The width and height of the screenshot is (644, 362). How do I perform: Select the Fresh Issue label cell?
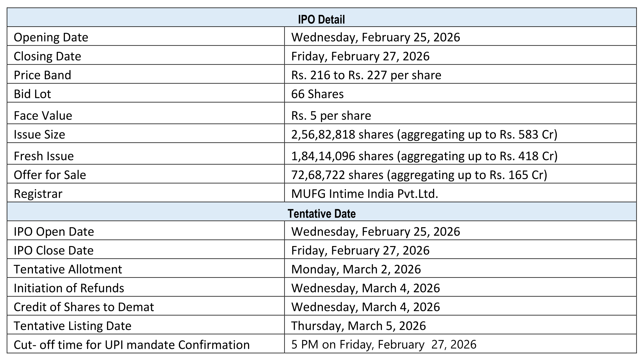click(x=44, y=156)
